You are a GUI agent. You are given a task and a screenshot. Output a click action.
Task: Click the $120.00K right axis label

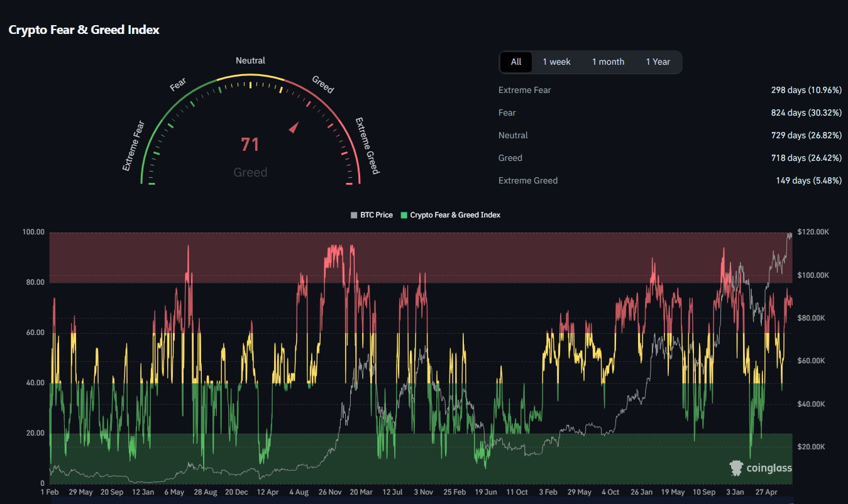pos(813,232)
